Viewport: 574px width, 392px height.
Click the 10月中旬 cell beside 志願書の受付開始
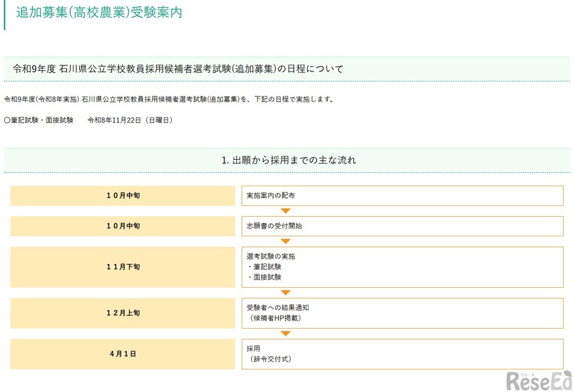122,226
